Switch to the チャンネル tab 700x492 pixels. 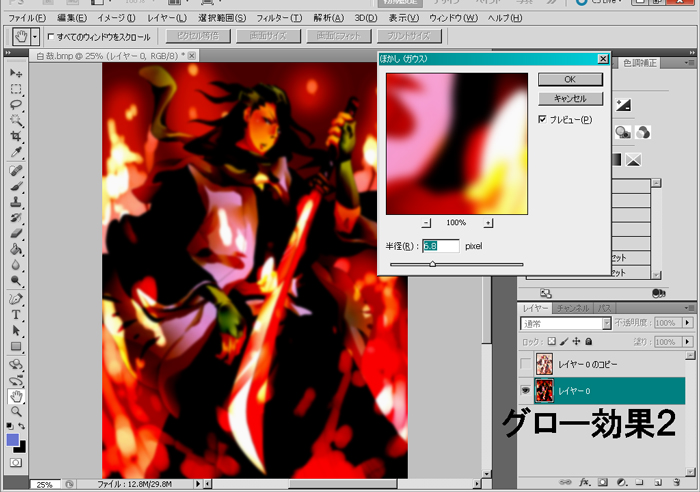coord(574,308)
